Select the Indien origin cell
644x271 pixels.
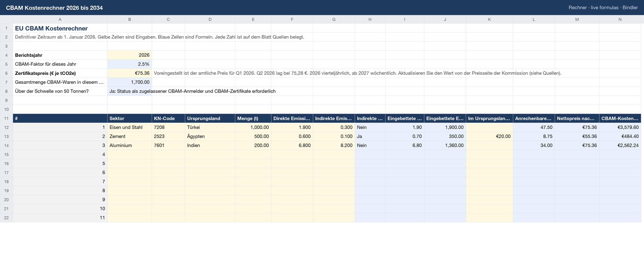pos(210,145)
